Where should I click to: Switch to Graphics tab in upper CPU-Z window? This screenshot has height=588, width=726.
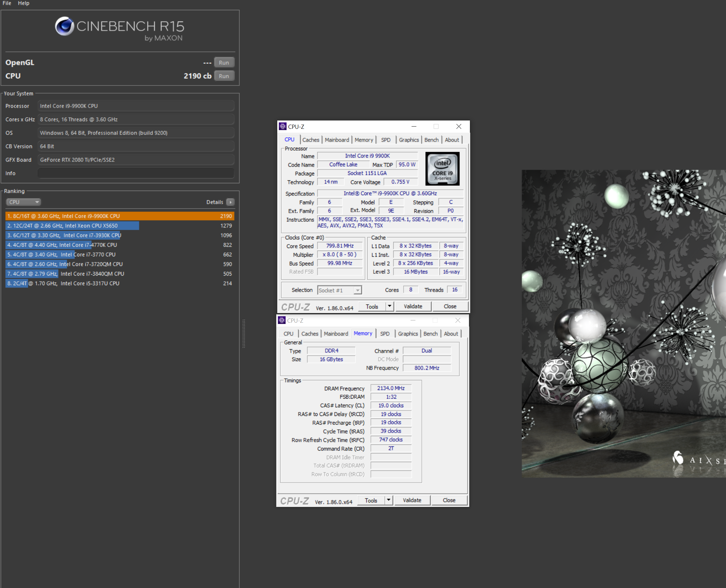click(x=409, y=140)
